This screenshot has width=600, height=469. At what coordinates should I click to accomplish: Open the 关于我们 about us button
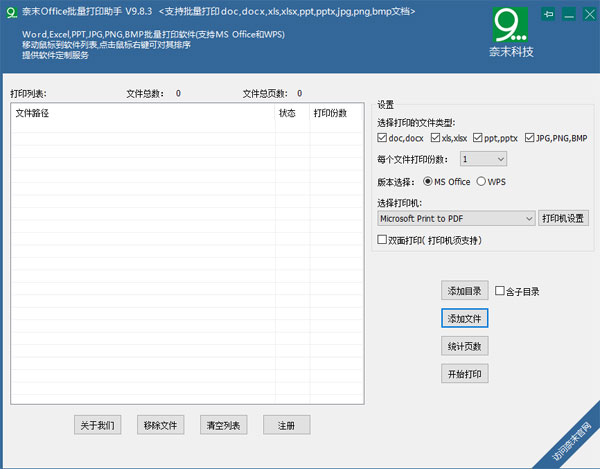click(98, 425)
